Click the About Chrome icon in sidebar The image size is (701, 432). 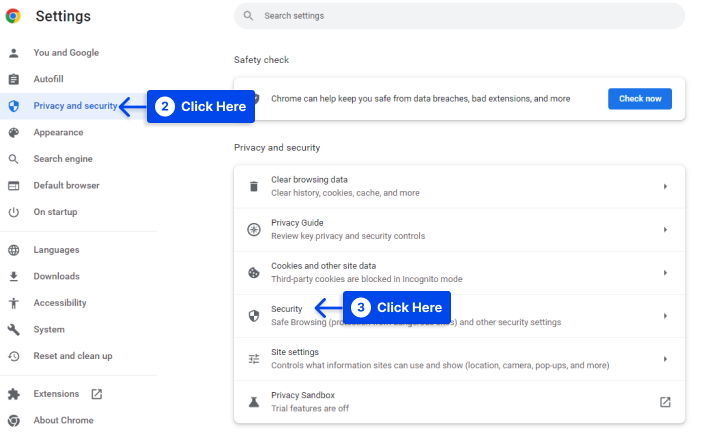(x=14, y=421)
